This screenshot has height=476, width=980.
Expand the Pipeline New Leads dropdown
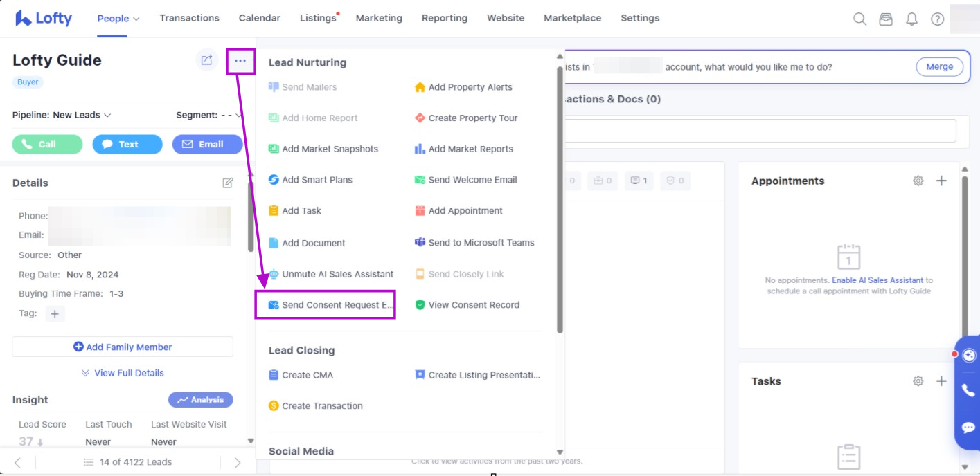[62, 115]
